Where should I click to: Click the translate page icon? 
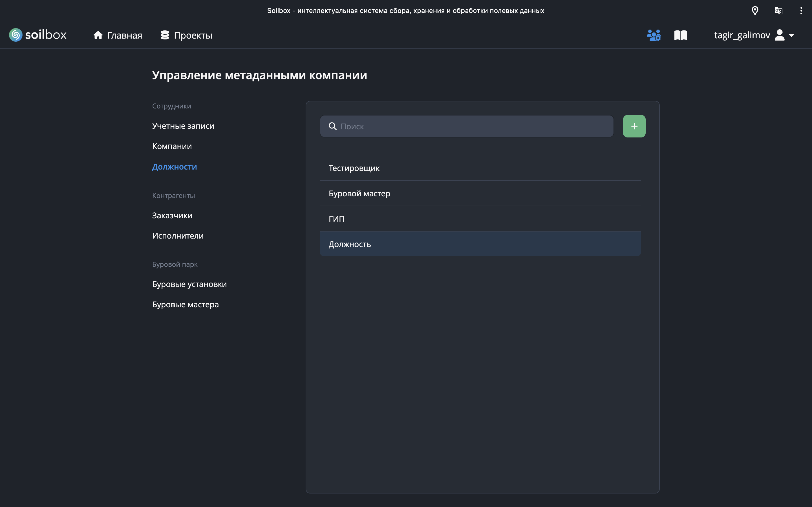click(778, 11)
